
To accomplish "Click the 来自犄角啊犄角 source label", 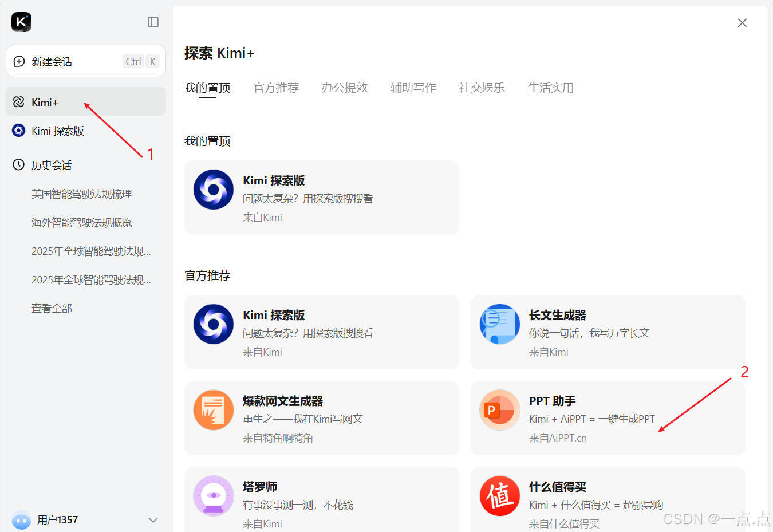I will pos(278,438).
